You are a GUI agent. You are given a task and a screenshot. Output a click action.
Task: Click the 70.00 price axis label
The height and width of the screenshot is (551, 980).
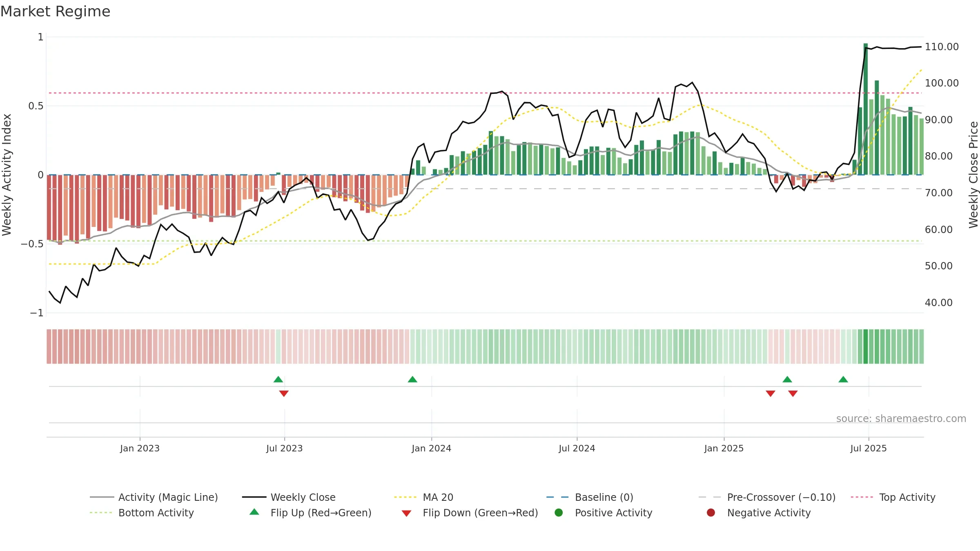pyautogui.click(x=939, y=193)
